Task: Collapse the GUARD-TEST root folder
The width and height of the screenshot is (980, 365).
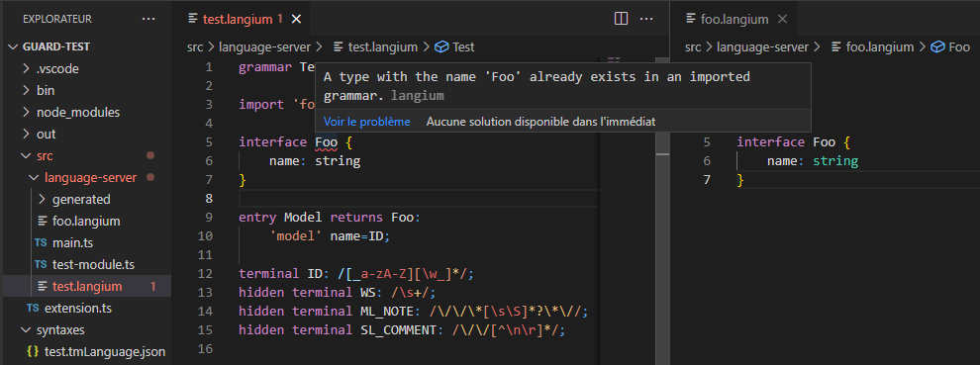Action: pos(14,46)
